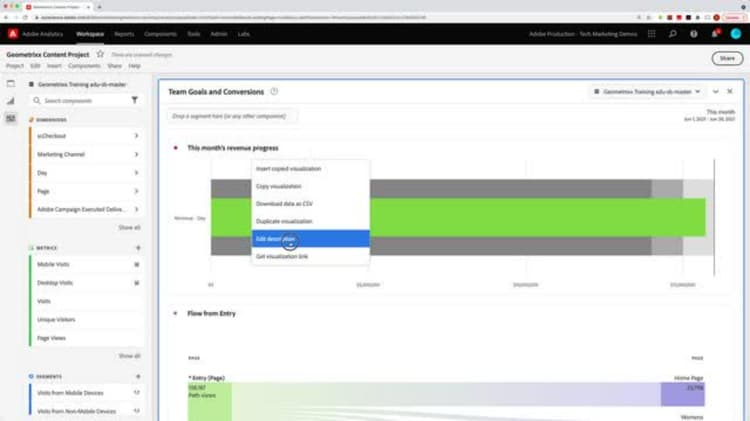
Task: Click Show all under Dimensions
Action: [129, 227]
